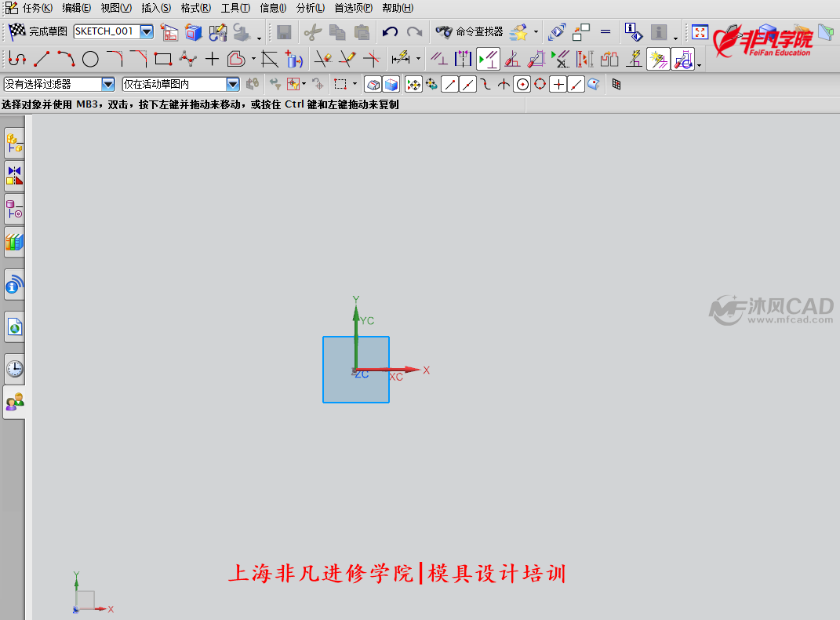
Task: Open the selection scope (仅在活动草图内) dropdown
Action: tap(232, 84)
